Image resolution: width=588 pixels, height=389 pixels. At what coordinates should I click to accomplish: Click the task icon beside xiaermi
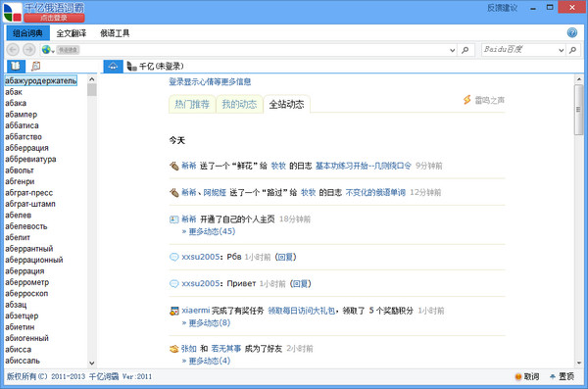tap(174, 311)
